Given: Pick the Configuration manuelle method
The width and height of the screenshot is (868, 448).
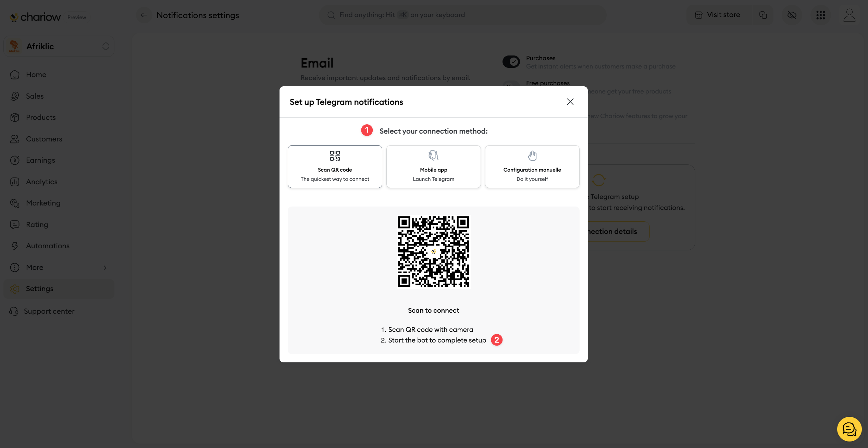Looking at the screenshot, I should pyautogui.click(x=532, y=166).
